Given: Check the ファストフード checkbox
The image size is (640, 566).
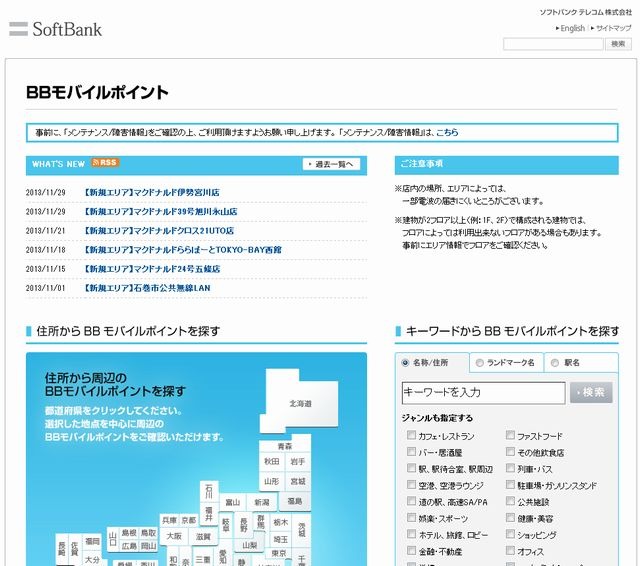Looking at the screenshot, I should (x=510, y=435).
